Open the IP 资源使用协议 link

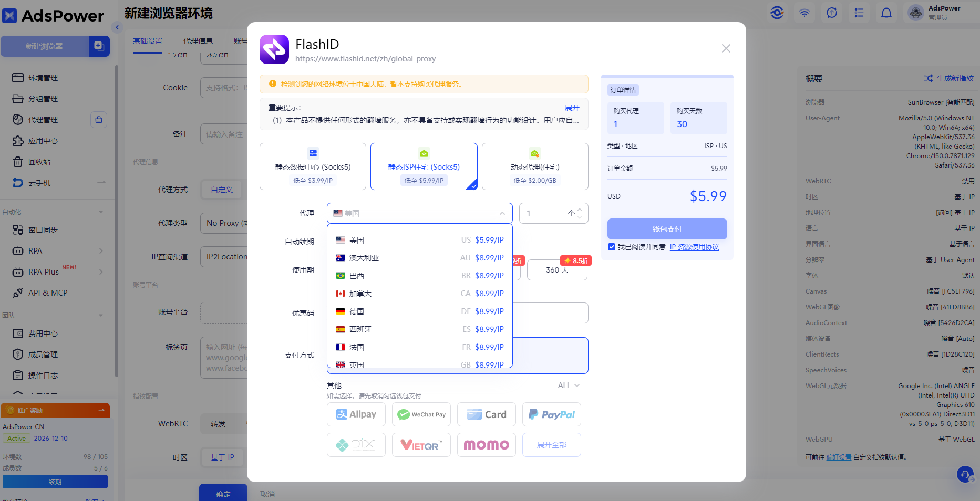[x=694, y=247]
